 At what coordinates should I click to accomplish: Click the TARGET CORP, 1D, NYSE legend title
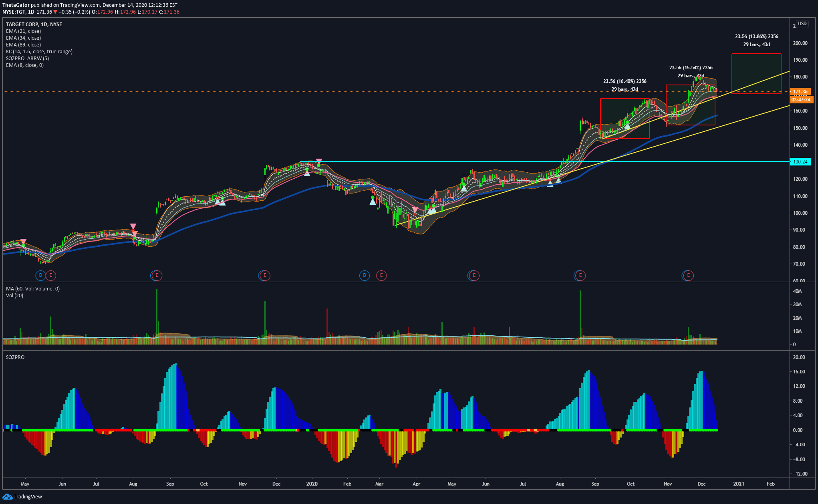pyautogui.click(x=34, y=24)
